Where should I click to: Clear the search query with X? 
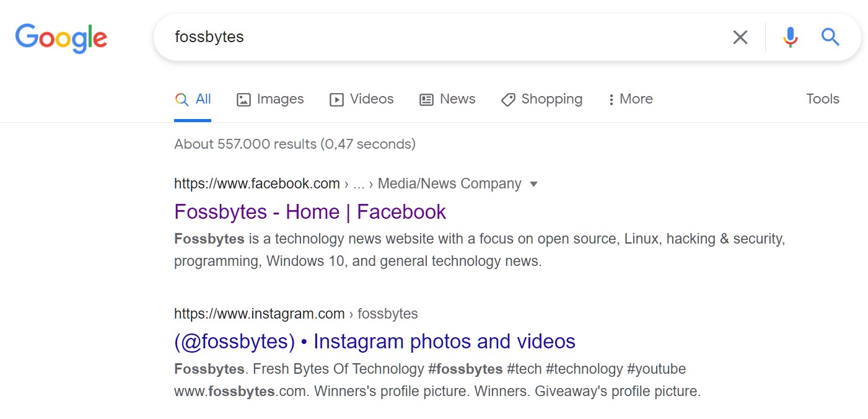click(740, 37)
